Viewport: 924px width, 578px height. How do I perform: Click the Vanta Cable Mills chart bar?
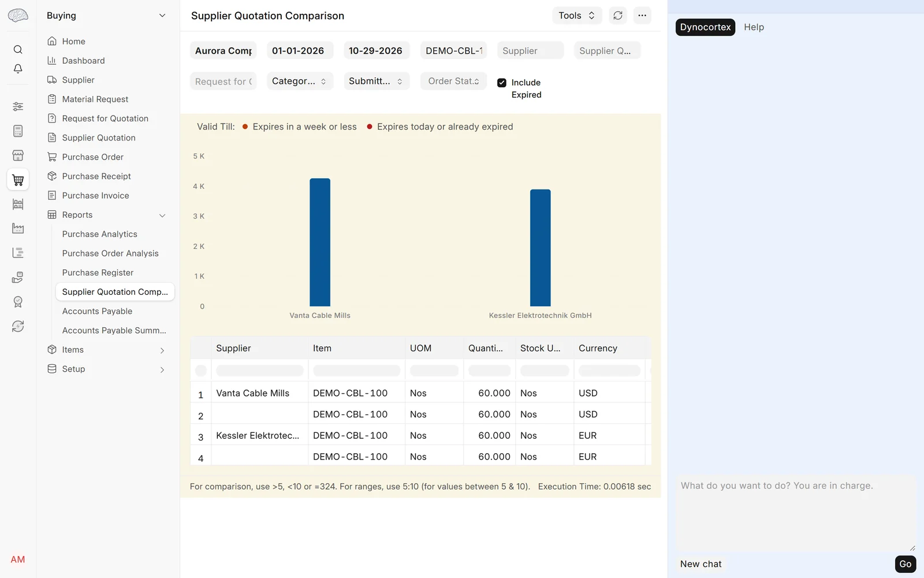(320, 242)
